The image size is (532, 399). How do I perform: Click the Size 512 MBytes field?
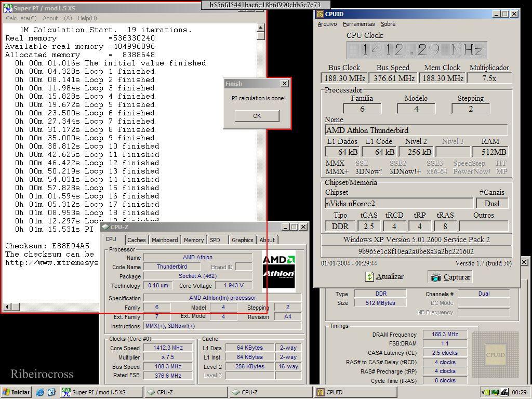click(x=380, y=303)
